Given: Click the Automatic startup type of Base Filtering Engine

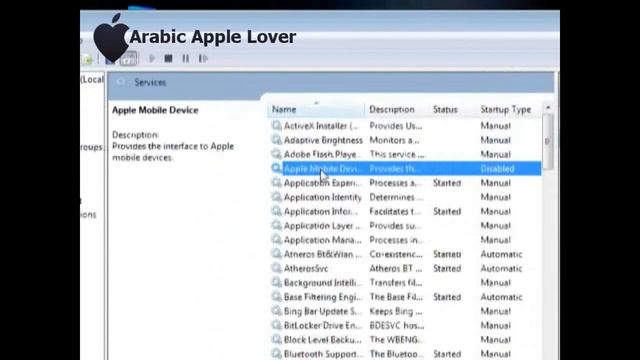Looking at the screenshot, I should (x=501, y=297).
